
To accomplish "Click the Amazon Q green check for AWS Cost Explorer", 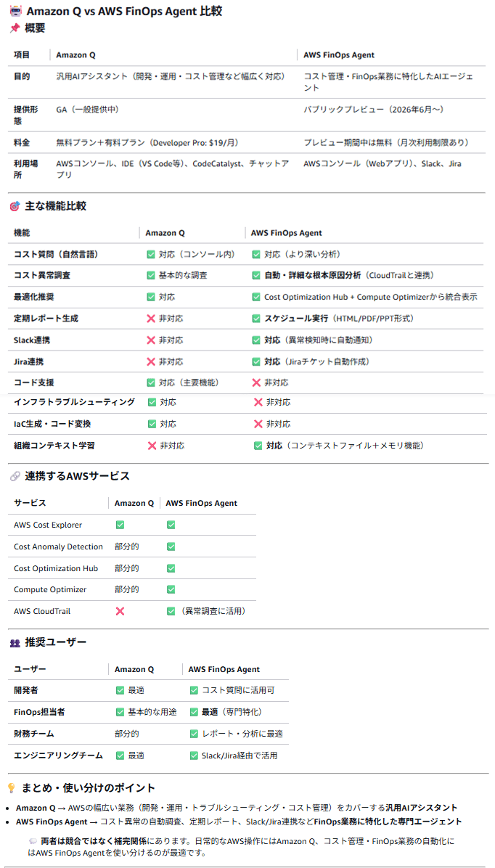I will pyautogui.click(x=120, y=525).
